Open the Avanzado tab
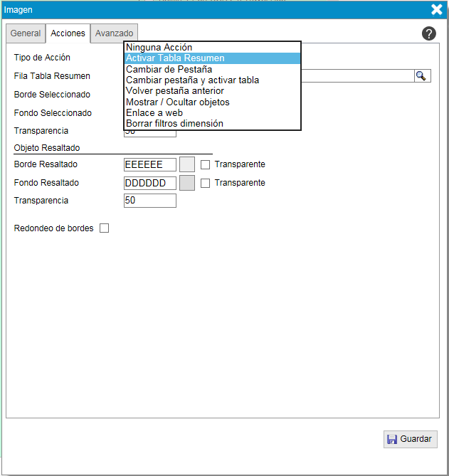 point(114,33)
